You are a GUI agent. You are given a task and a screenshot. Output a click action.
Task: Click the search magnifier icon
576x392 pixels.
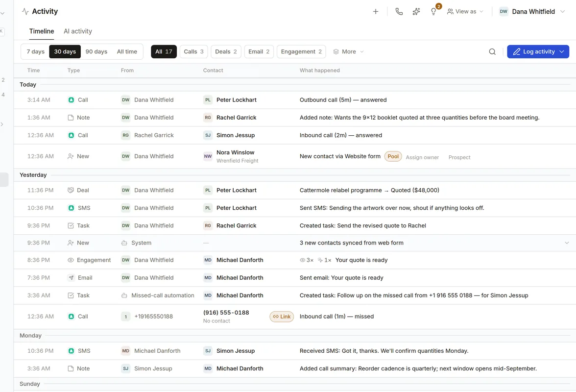[492, 52]
